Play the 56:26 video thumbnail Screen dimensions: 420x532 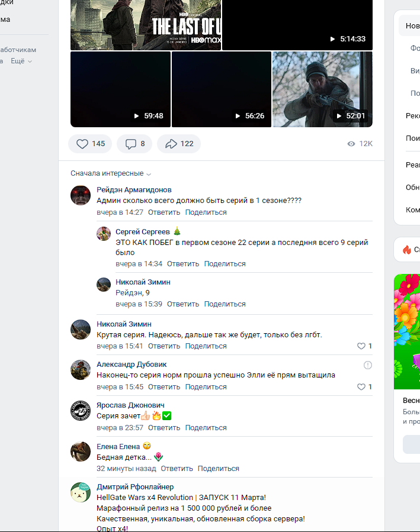222,89
